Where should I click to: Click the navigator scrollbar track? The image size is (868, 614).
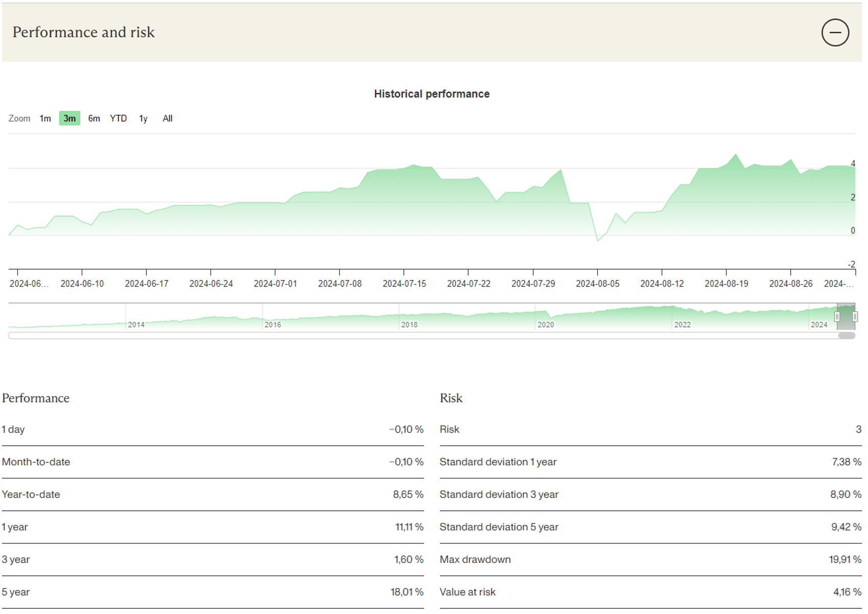(x=408, y=336)
